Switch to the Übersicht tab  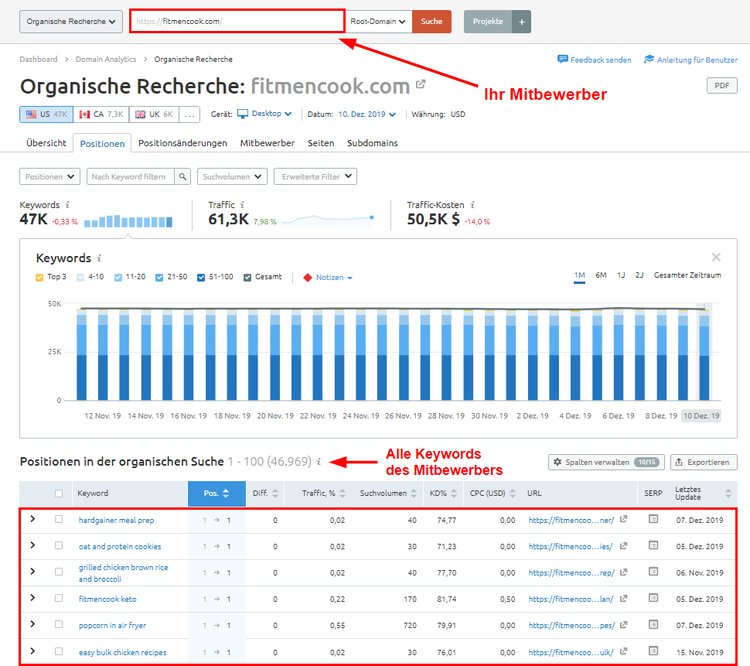click(x=46, y=143)
